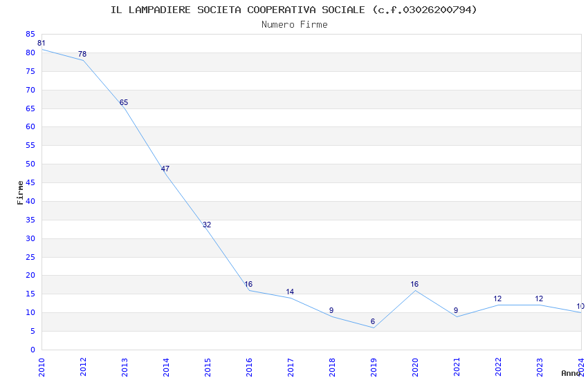This screenshot has height=380, width=588.
Task: Click y-axis tick value 60
Action: (30, 126)
